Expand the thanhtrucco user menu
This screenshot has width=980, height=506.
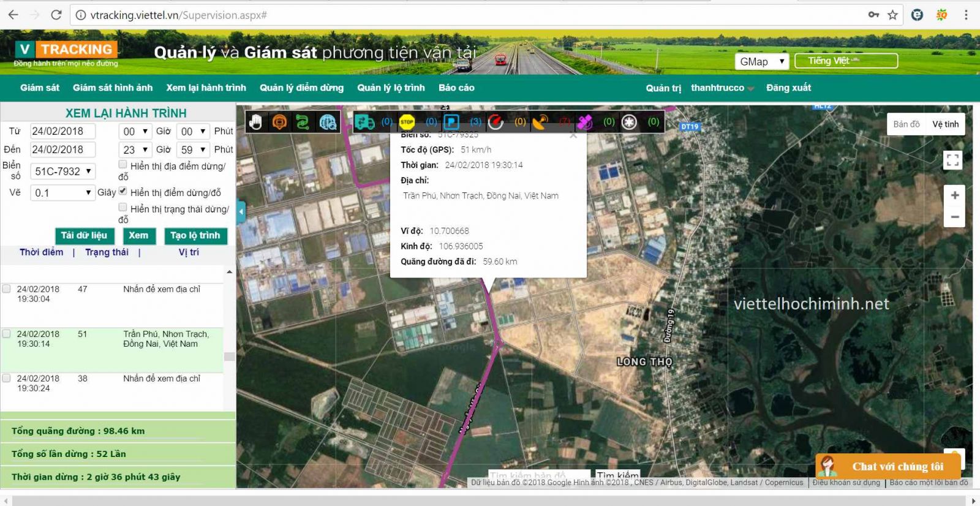pos(722,88)
